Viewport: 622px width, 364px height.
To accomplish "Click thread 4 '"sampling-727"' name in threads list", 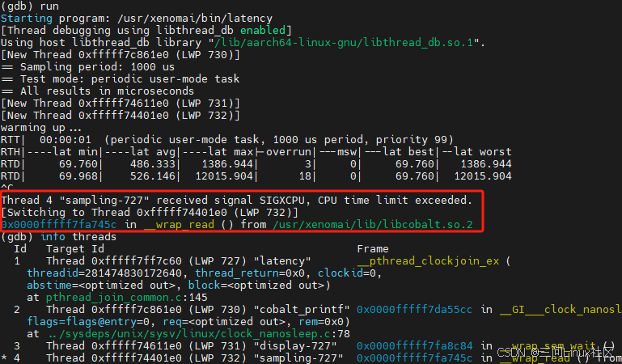I will [x=298, y=358].
